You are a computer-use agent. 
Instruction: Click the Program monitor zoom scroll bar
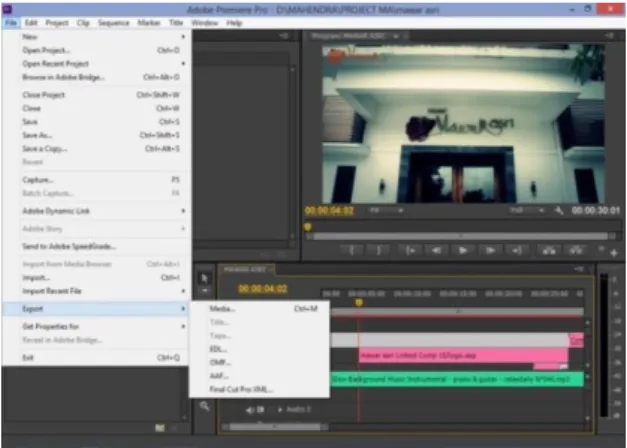(460, 236)
